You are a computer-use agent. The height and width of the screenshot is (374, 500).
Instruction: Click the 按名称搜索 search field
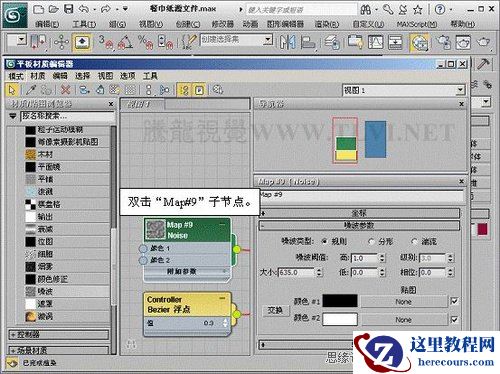pyautogui.click(x=68, y=116)
